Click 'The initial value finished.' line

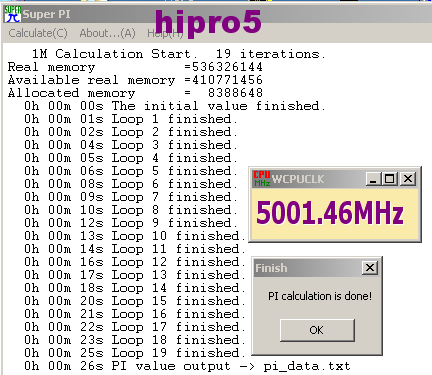click(x=175, y=106)
